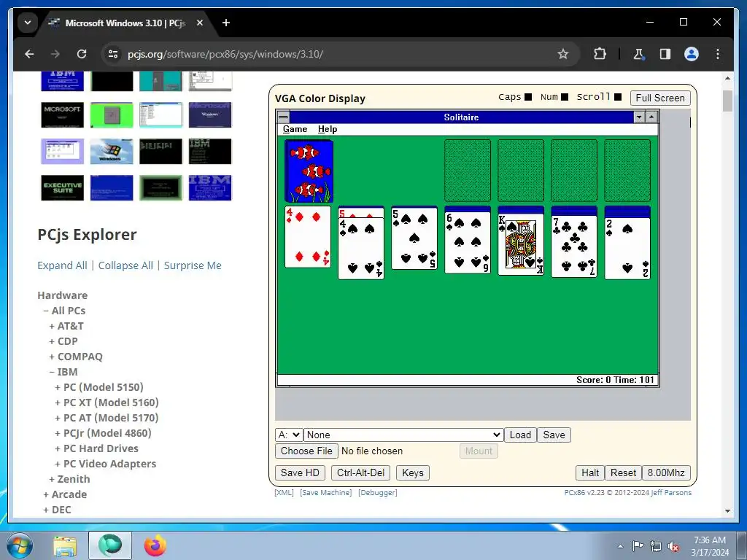Open the green screen thumbnail
Image resolution: width=747 pixels, height=560 pixels.
coord(112,114)
